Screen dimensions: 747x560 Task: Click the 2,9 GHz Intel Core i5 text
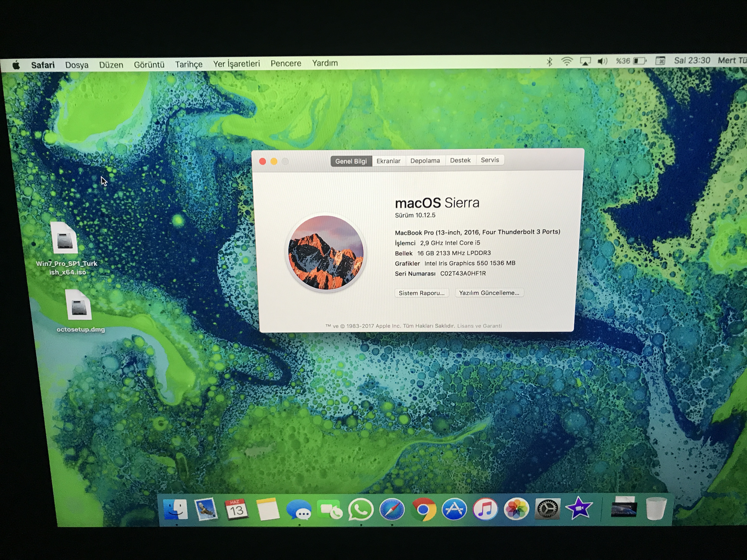pos(450,243)
